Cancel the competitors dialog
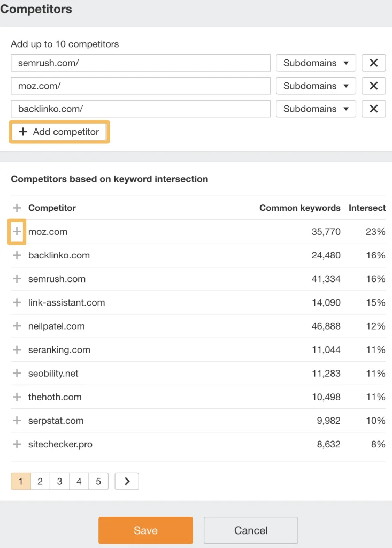This screenshot has height=548, width=392. [251, 530]
